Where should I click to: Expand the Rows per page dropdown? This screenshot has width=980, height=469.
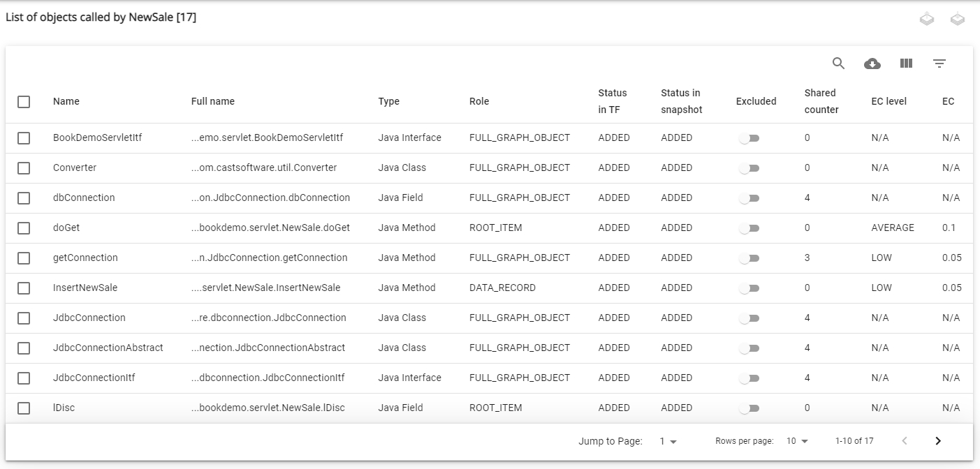click(797, 441)
